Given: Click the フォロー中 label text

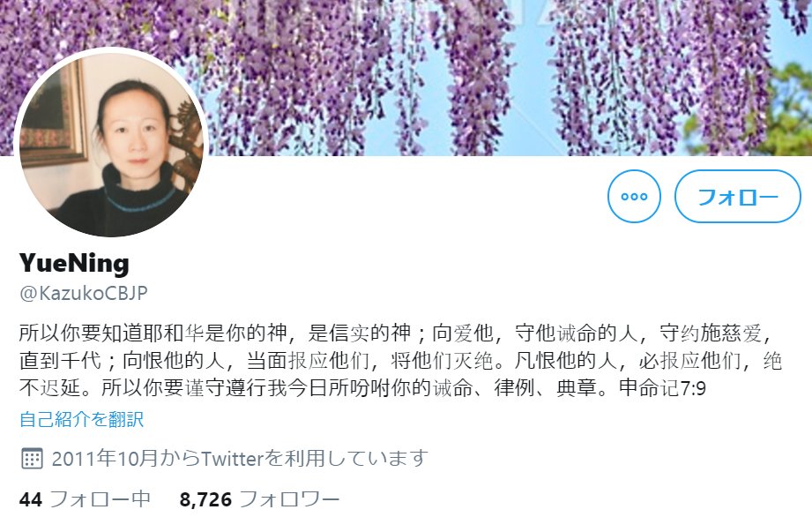Looking at the screenshot, I should [100, 499].
